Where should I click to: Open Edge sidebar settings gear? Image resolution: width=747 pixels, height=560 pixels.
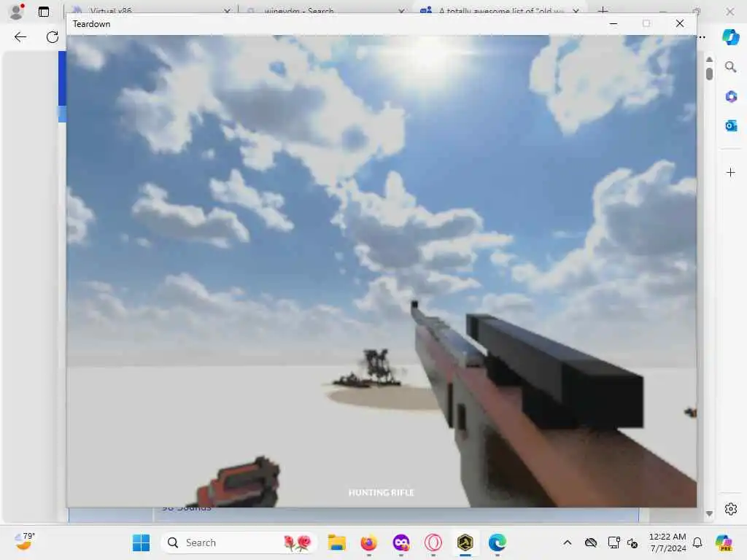731,509
